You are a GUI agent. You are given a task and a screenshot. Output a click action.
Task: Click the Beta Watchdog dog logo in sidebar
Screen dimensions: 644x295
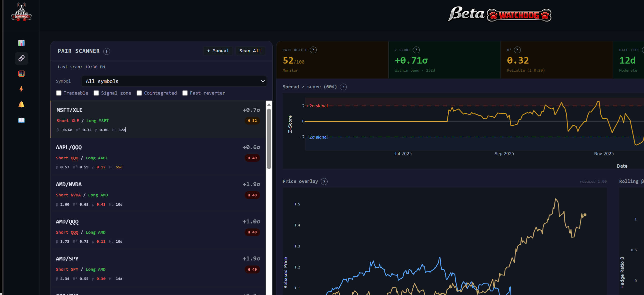[22, 12]
